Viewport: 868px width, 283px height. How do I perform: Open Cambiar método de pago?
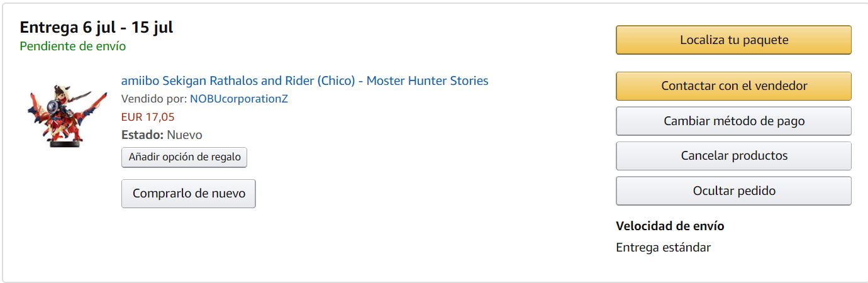[733, 121]
